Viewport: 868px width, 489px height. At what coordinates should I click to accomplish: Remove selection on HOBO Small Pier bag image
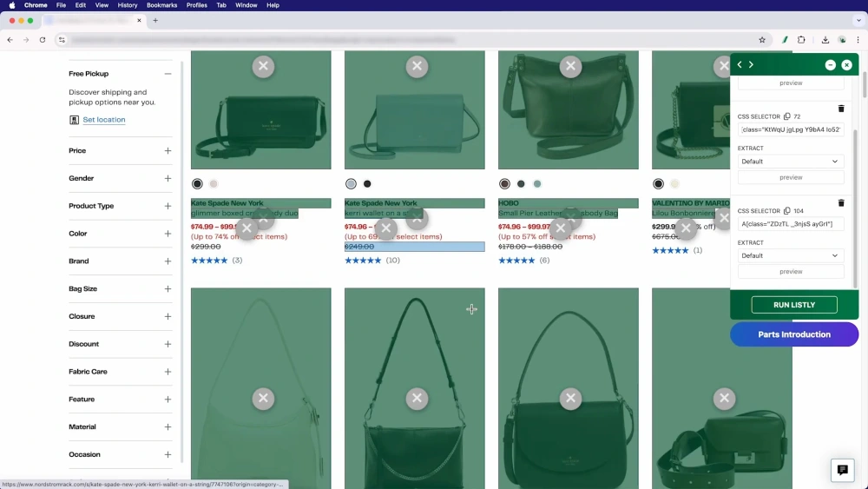coord(571,67)
